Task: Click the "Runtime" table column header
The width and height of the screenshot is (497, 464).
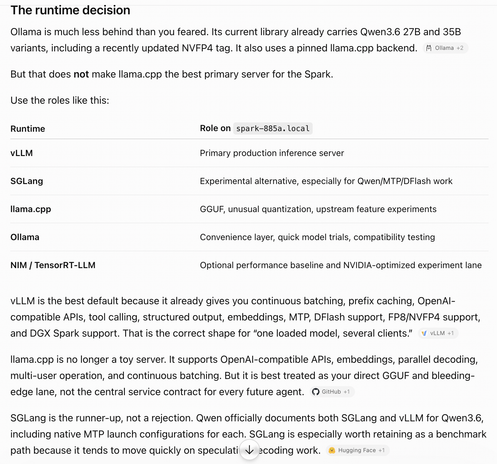Action: coord(28,129)
